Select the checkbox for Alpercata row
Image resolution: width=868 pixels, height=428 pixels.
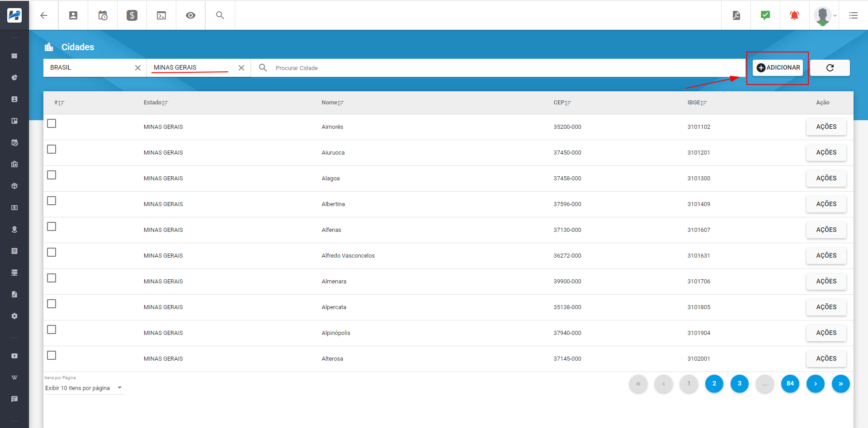[52, 304]
